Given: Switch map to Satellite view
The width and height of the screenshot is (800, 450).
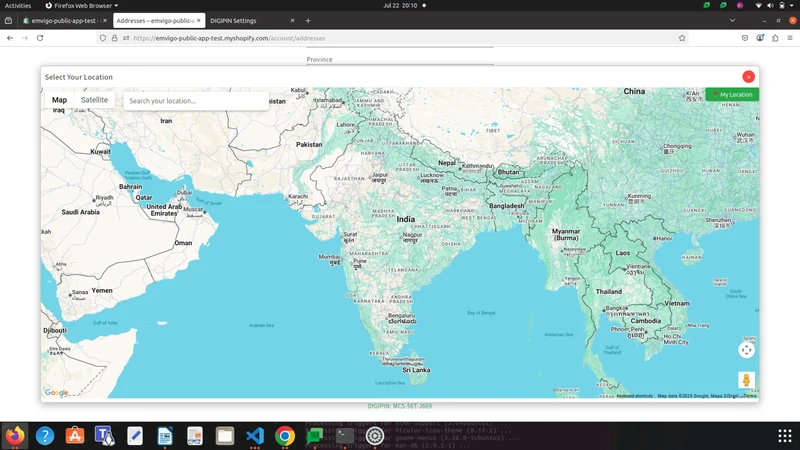Looking at the screenshot, I should pos(94,100).
